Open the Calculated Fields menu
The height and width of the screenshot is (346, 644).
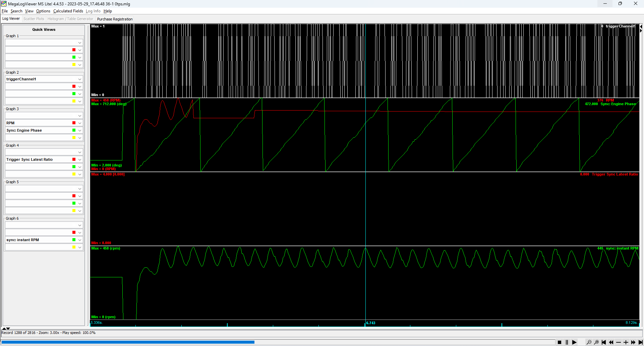68,11
